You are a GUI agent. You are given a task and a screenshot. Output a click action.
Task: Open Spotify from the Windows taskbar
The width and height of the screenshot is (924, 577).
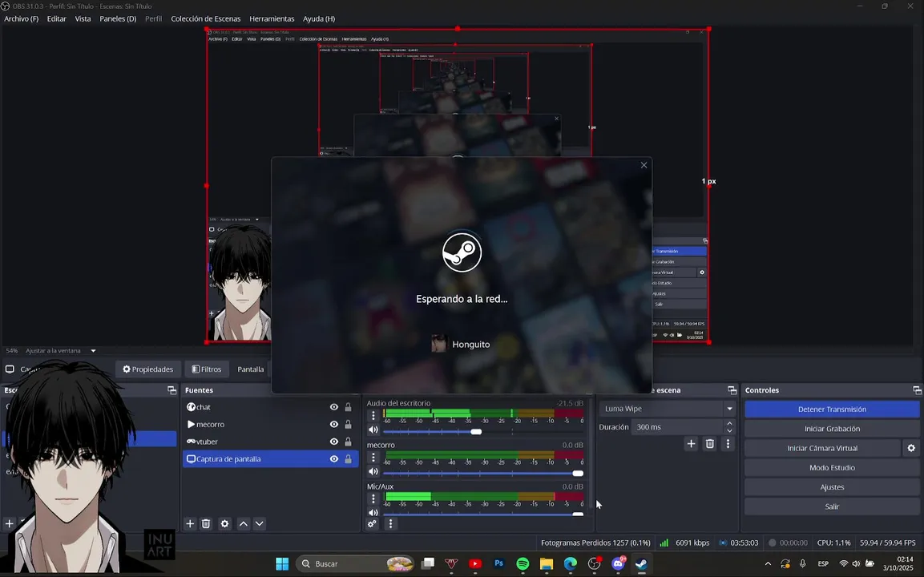(523, 564)
